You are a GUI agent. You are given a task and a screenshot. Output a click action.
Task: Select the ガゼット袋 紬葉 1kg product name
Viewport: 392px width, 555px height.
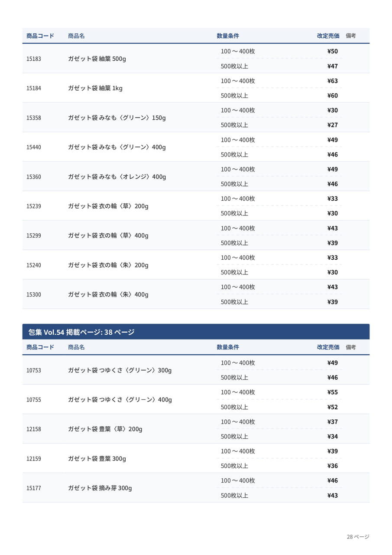tap(95, 88)
